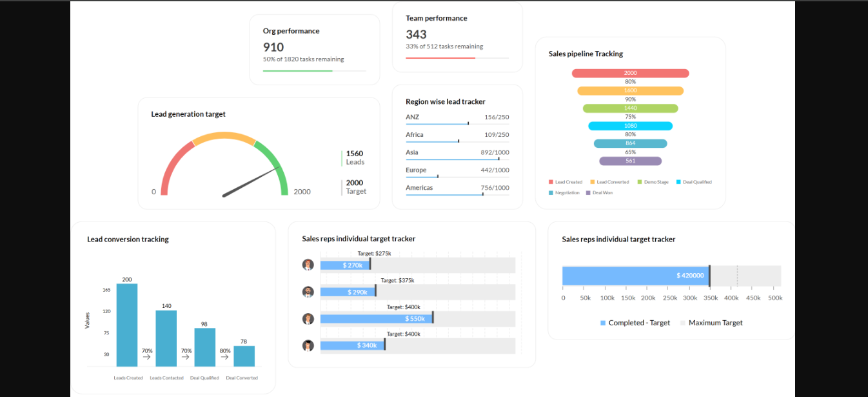Hide the Deal Won legend series

click(599, 193)
